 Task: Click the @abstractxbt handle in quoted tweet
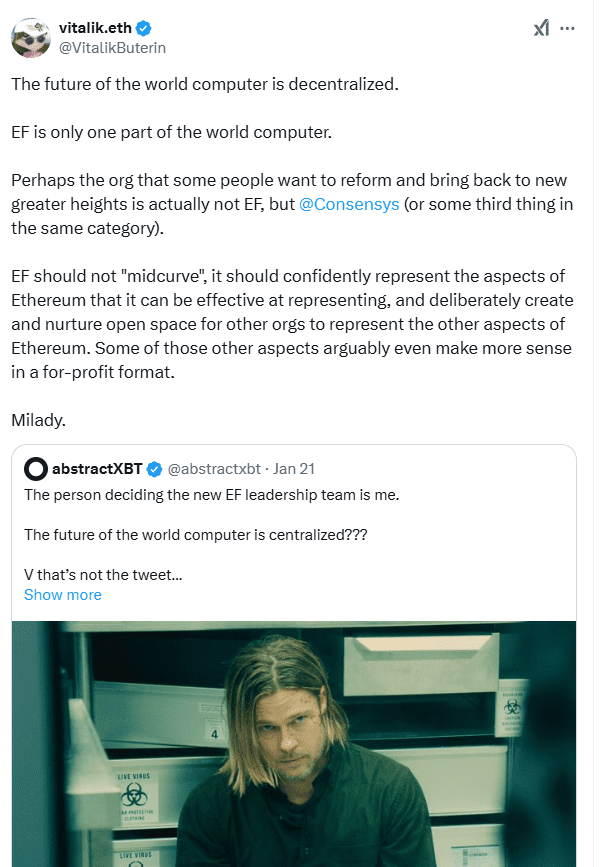point(214,469)
